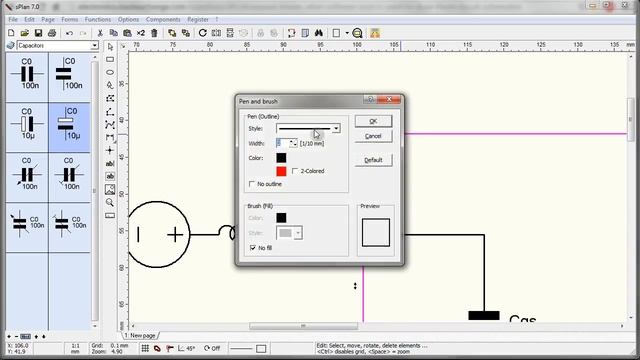The image size is (640, 360).
Task: Expand the page-format dropdown arrow in the toolbar
Action: click(x=347, y=33)
